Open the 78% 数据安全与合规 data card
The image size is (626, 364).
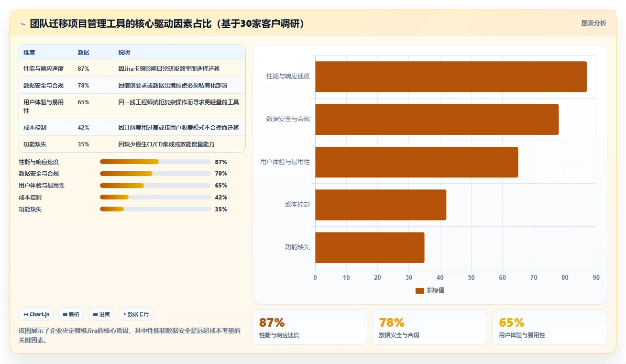point(429,327)
